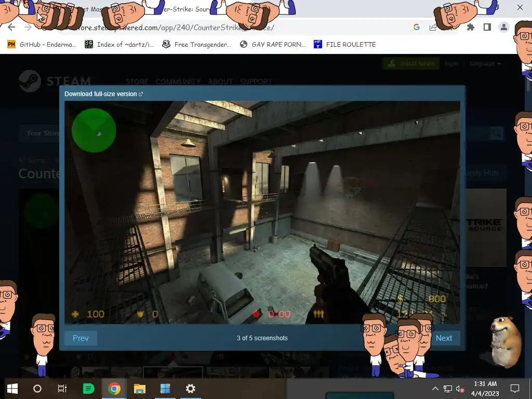Click the dimmed store search magnifier icon
This screenshot has width=532, height=399.
click(x=497, y=133)
